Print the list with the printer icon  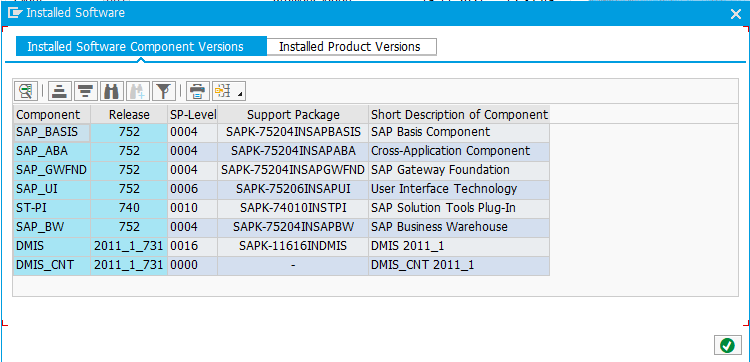[x=198, y=90]
